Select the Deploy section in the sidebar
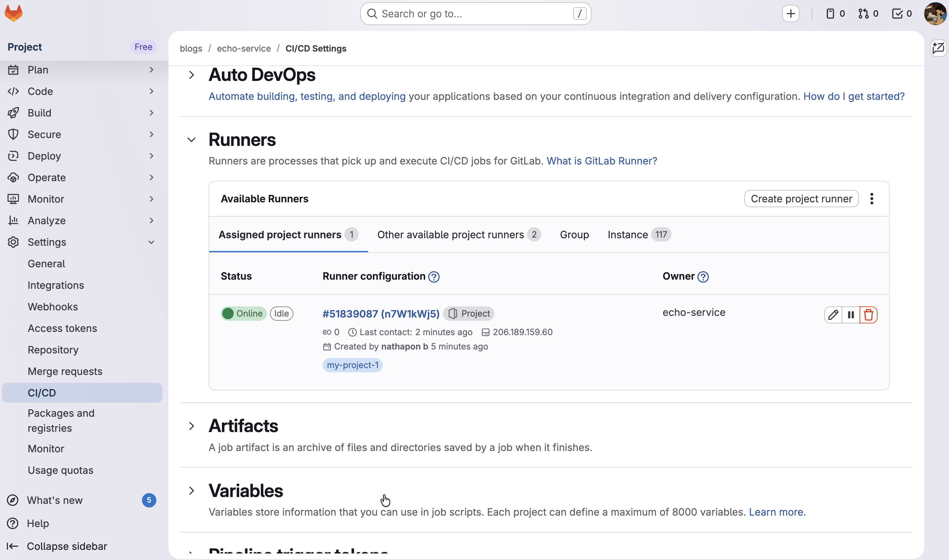Image resolution: width=949 pixels, height=560 pixels. tap(44, 156)
